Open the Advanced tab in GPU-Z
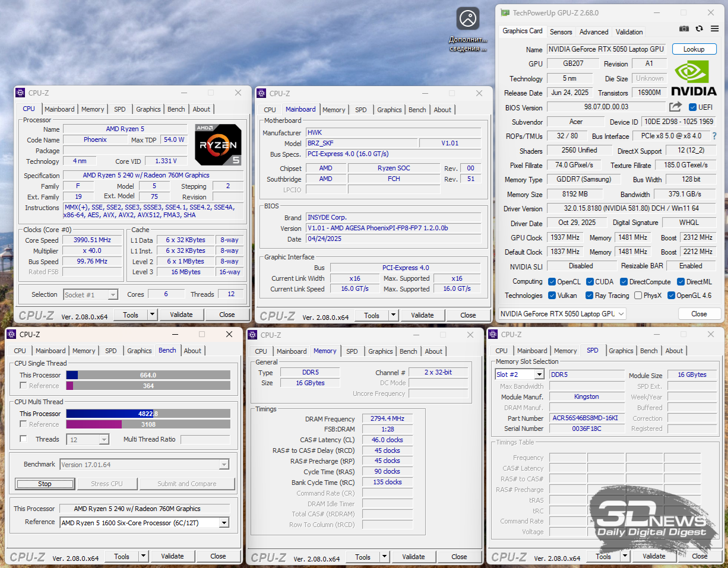The image size is (728, 568). click(x=594, y=32)
